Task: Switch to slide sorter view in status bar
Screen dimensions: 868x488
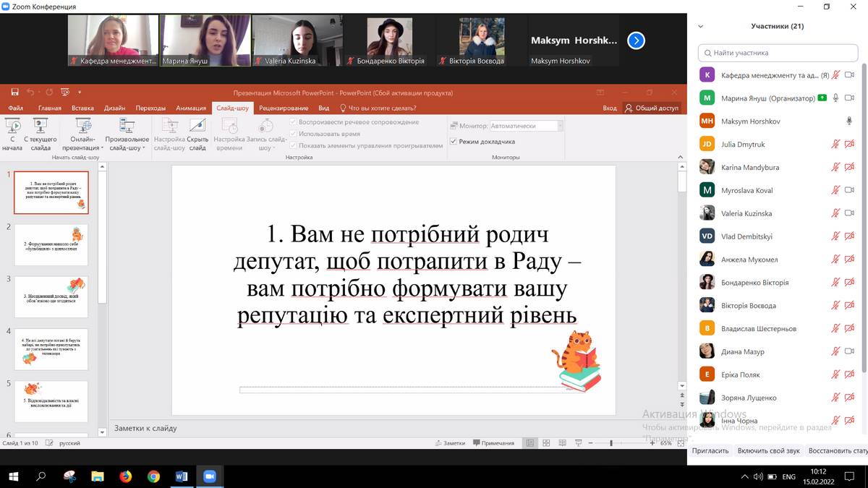Action: [545, 443]
